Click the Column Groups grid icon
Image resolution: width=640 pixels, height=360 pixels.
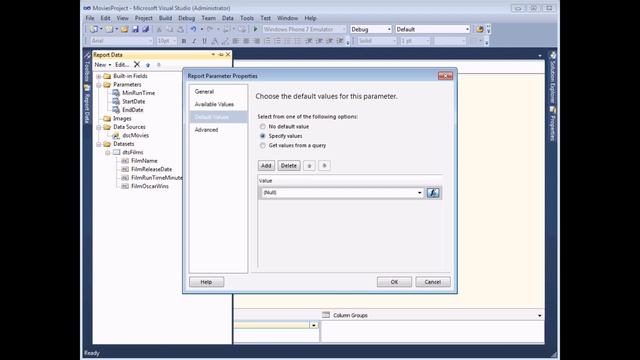click(x=326, y=315)
